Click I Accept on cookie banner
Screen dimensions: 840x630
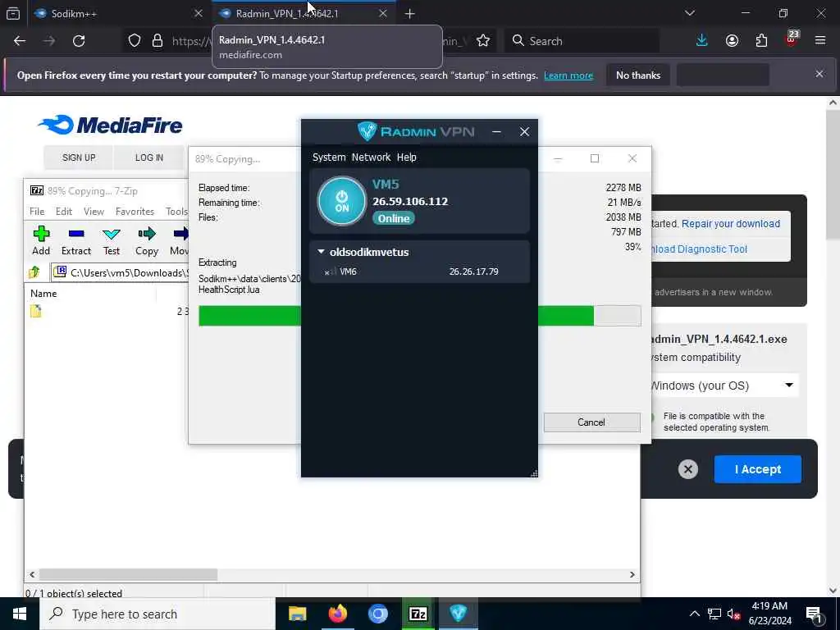pos(757,469)
